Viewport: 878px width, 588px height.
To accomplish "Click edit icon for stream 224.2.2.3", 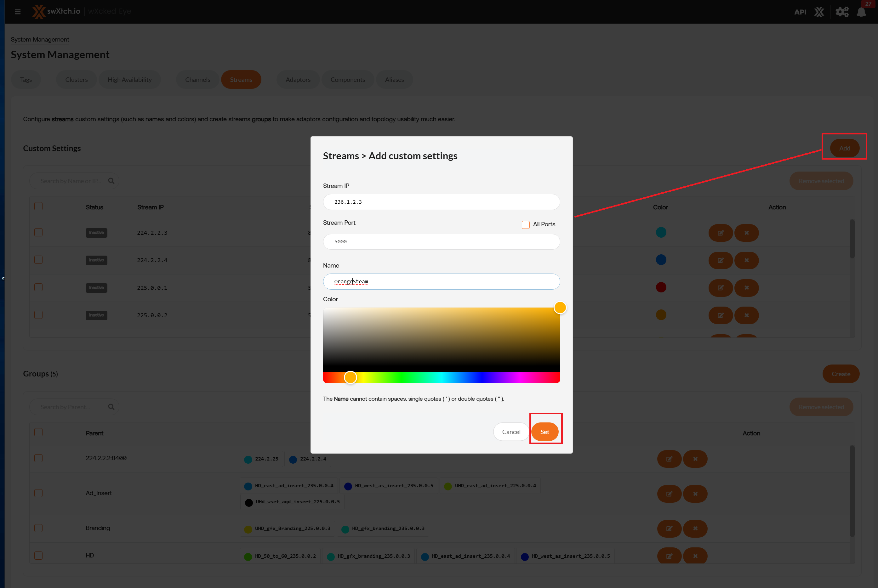I will pos(720,233).
